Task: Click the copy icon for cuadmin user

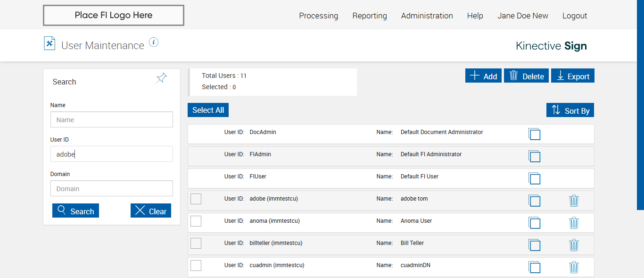Action: point(534,267)
